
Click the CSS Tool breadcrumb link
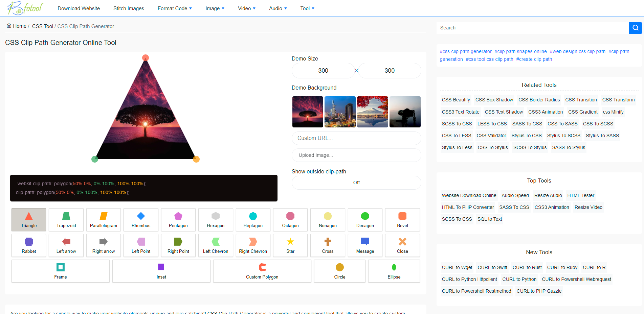(x=43, y=26)
